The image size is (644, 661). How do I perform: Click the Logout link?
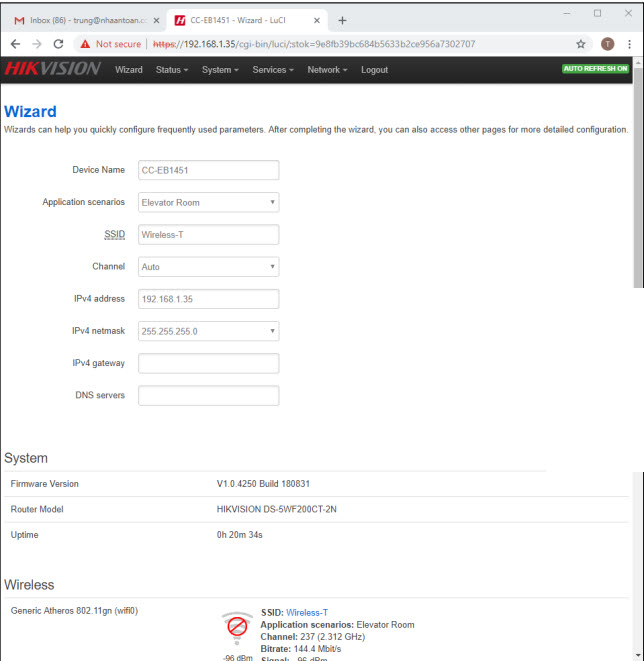[x=374, y=70]
